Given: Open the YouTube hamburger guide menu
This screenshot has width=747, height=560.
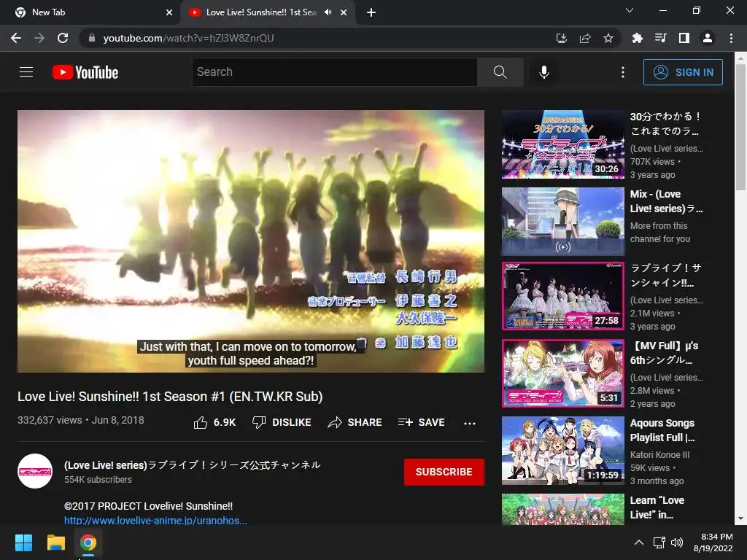Looking at the screenshot, I should [x=26, y=72].
